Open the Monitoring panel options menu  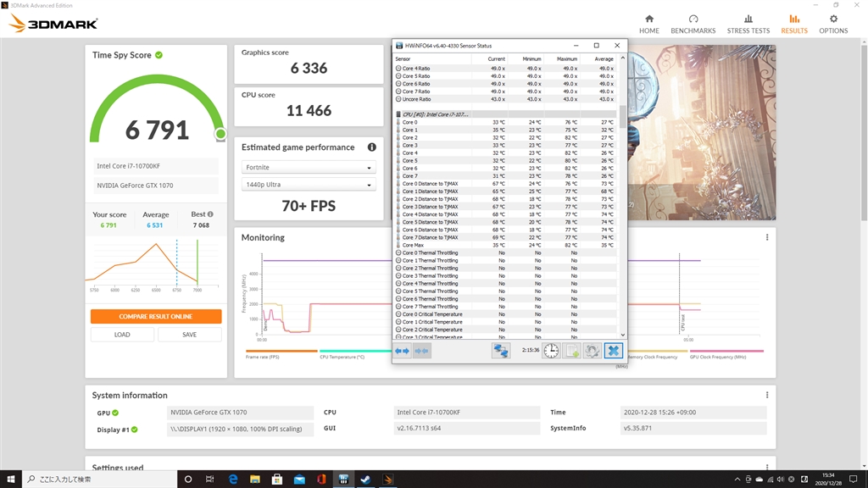pyautogui.click(x=765, y=238)
